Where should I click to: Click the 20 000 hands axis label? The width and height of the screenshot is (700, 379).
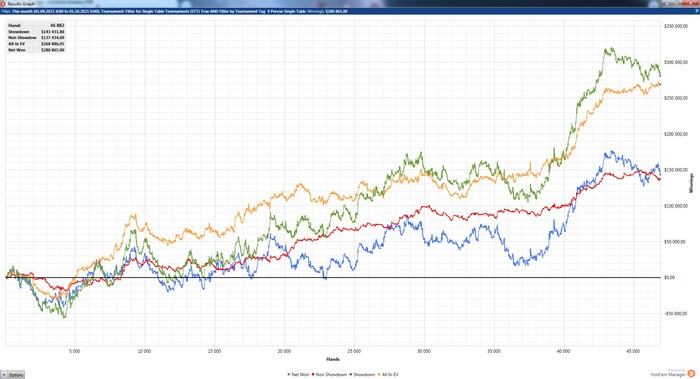click(284, 351)
